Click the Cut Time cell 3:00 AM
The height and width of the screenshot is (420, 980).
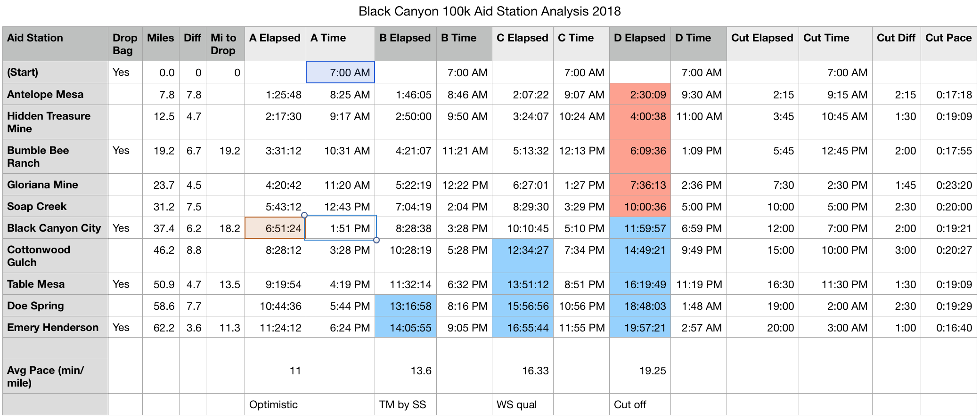click(x=835, y=328)
